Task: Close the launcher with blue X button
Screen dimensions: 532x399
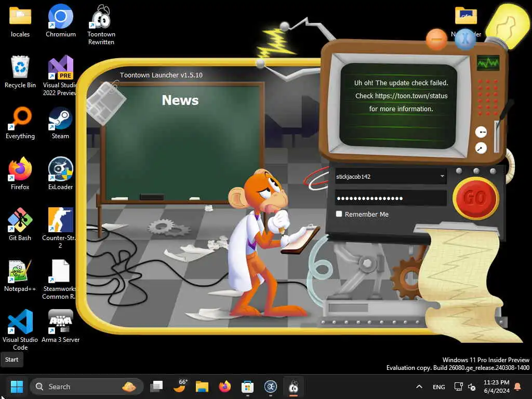Action: [x=465, y=39]
